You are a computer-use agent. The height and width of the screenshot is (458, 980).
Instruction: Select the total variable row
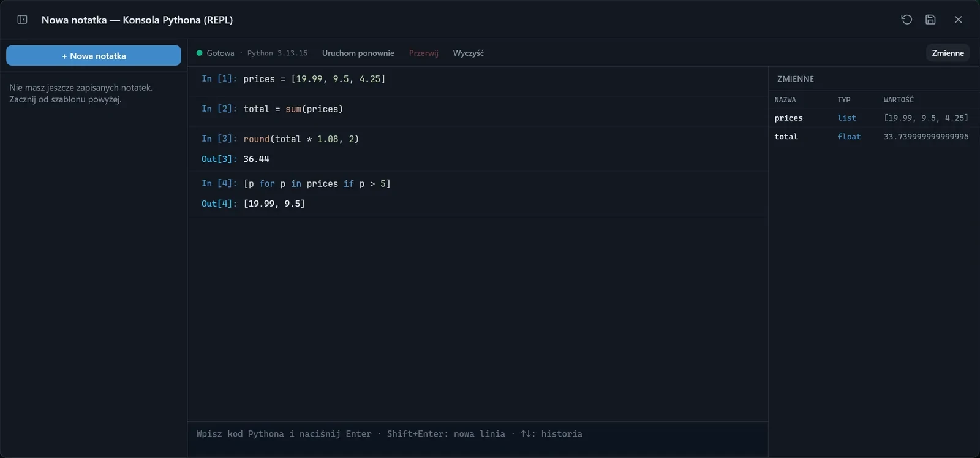[x=874, y=136]
